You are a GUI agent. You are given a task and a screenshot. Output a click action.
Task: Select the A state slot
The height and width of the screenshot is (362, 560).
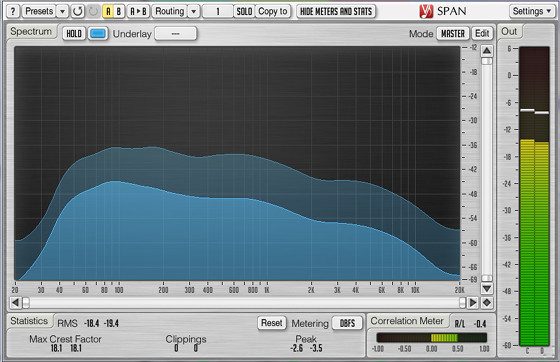coord(108,11)
